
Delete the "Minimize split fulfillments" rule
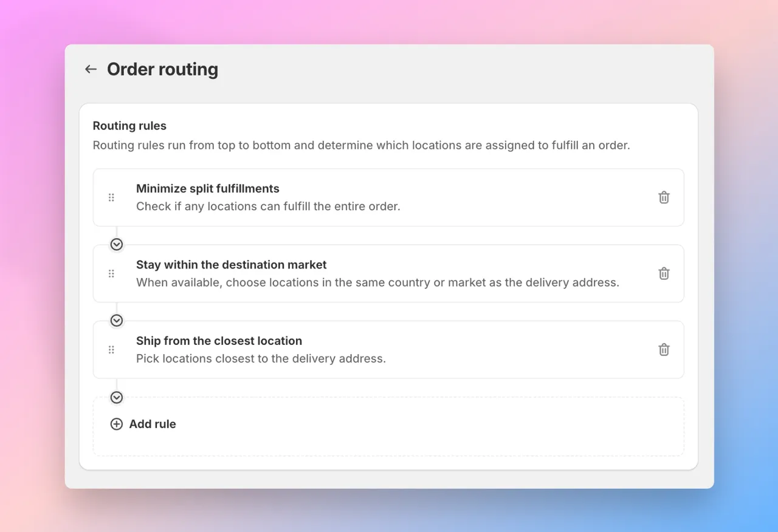[x=664, y=197]
